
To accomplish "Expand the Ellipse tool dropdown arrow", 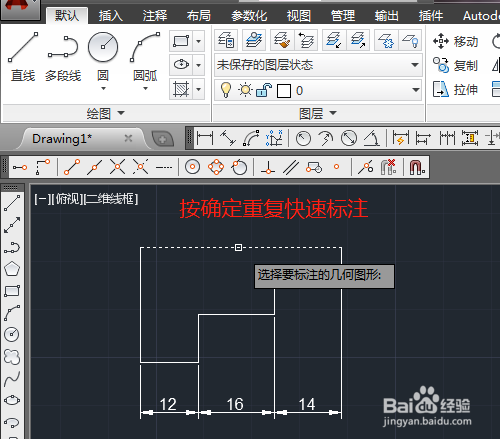I will 199,64.
